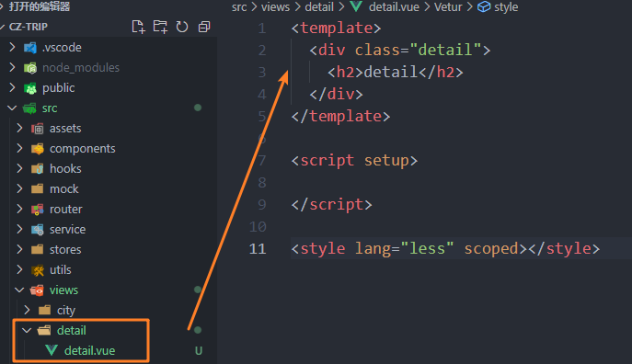The width and height of the screenshot is (632, 364).
Task: Click the views folder icon
Action: tap(37, 290)
